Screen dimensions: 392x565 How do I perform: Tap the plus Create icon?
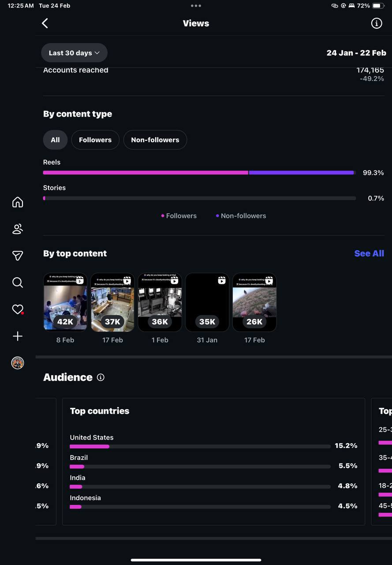18,336
